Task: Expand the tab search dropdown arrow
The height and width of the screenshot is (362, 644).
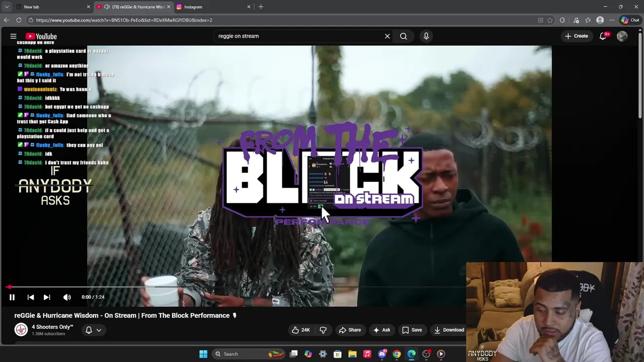Action: 7,7
